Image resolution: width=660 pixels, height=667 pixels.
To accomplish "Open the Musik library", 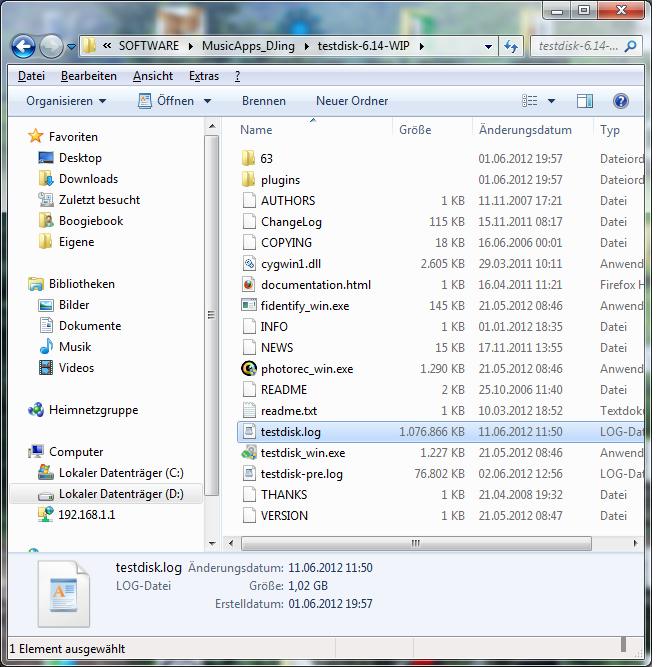I will 75,347.
